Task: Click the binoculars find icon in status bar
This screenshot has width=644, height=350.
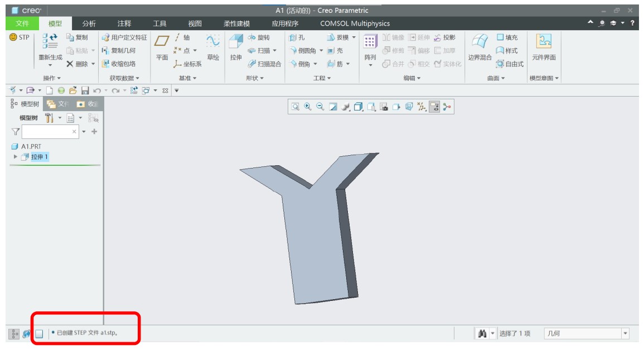Action: click(482, 333)
